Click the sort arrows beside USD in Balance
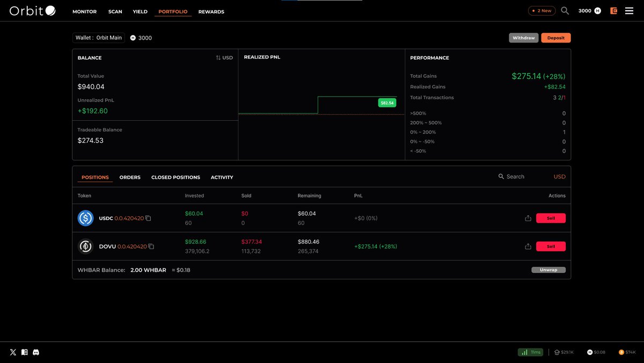This screenshot has width=644, height=363. pos(218,57)
